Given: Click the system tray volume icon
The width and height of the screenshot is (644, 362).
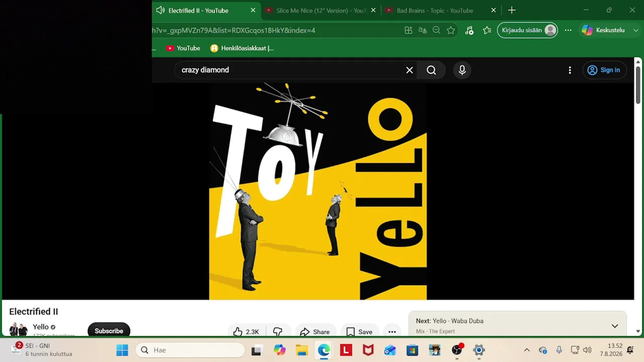Looking at the screenshot, I should 587,350.
